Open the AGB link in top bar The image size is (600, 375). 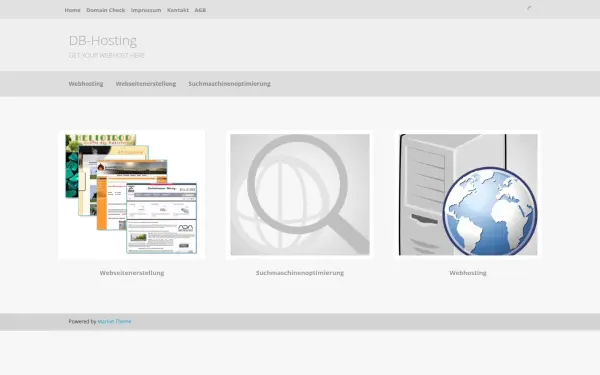tap(200, 10)
